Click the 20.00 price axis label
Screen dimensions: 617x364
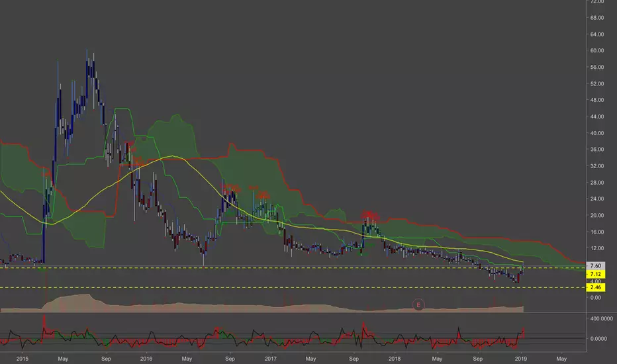[597, 215]
